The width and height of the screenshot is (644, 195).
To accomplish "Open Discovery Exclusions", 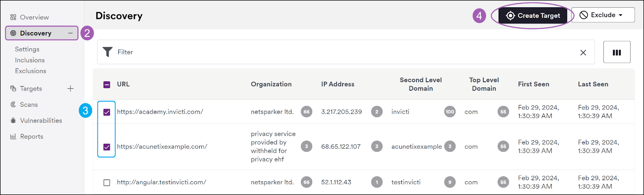I will pos(31,71).
